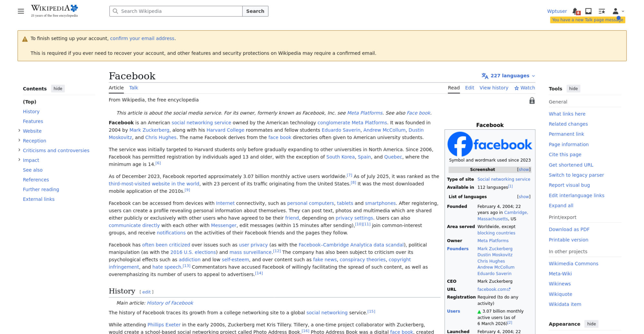Focus the Search Wikipedia input field
The image size is (644, 334).
point(176,11)
